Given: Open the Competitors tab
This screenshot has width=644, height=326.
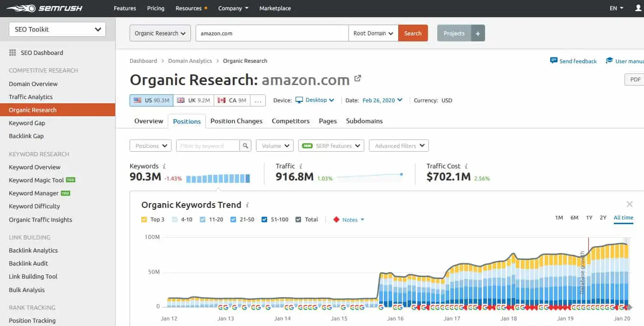Looking at the screenshot, I should (x=290, y=121).
